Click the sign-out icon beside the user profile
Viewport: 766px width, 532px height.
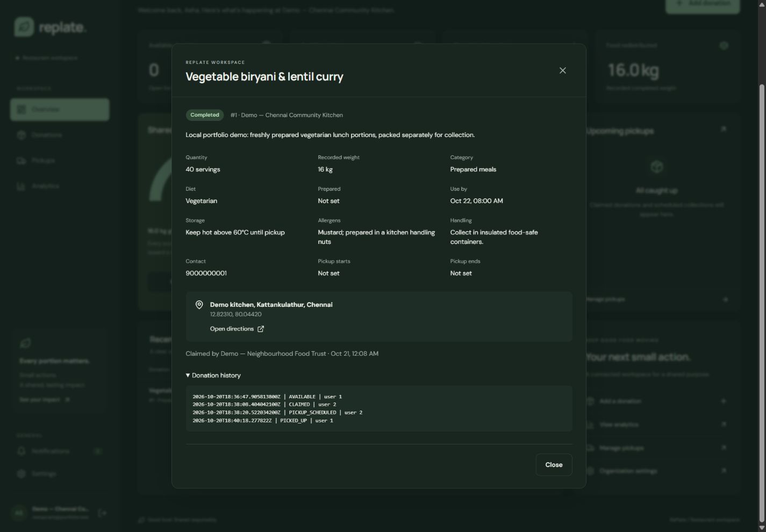(102, 513)
